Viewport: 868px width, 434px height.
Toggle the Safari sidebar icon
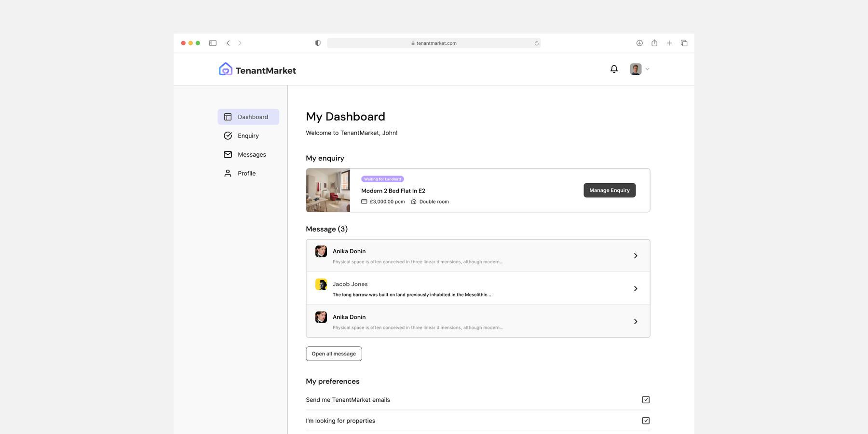(213, 43)
